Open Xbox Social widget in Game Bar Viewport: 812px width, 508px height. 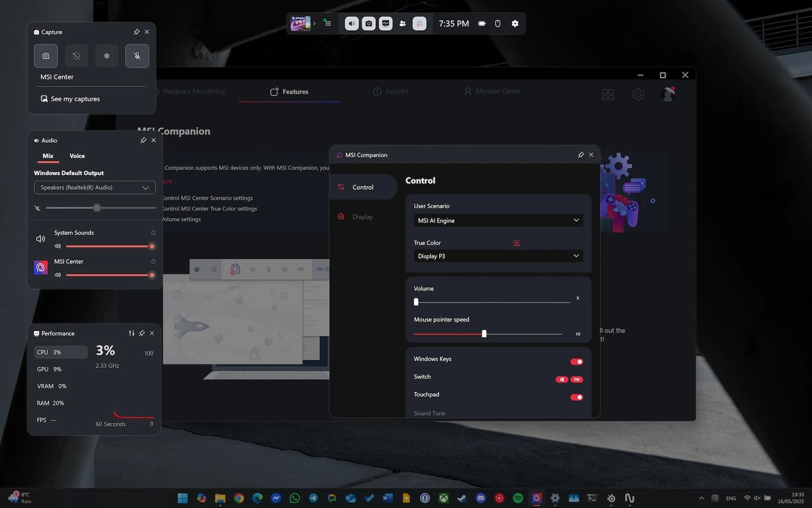[403, 23]
